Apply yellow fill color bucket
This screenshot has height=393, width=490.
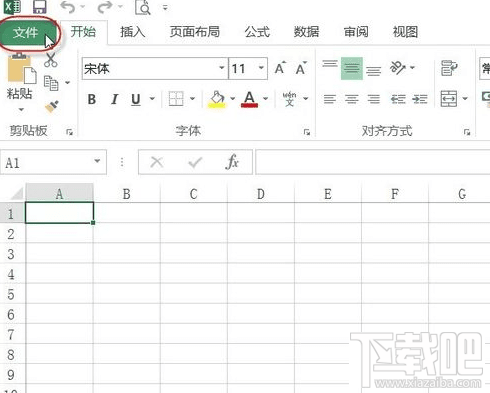click(217, 99)
